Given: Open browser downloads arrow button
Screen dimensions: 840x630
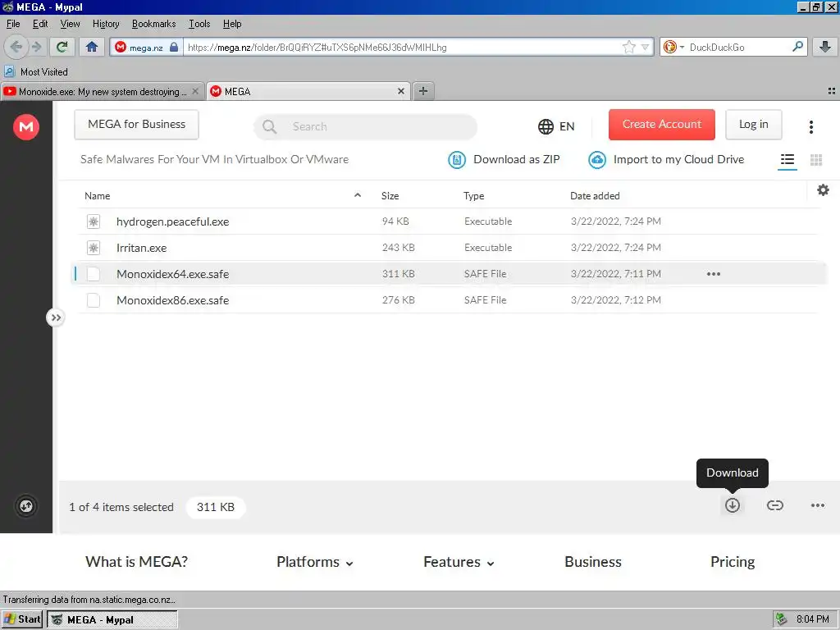Looking at the screenshot, I should [x=825, y=47].
